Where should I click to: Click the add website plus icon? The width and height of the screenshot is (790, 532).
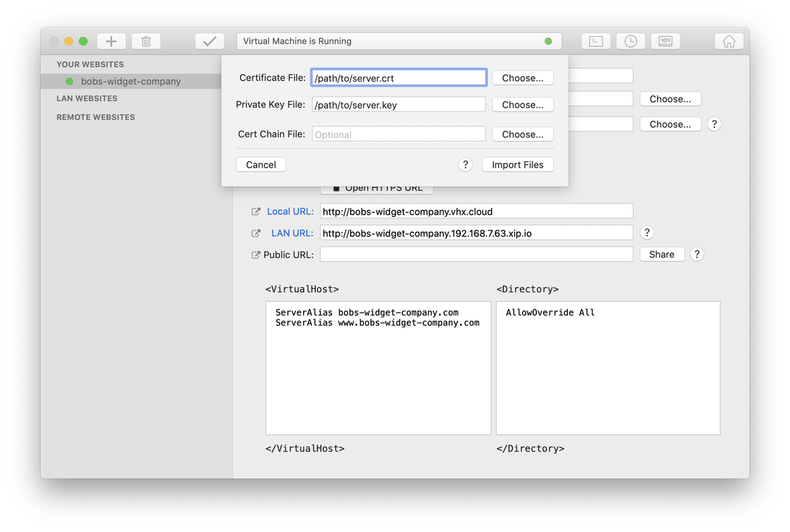tap(111, 41)
